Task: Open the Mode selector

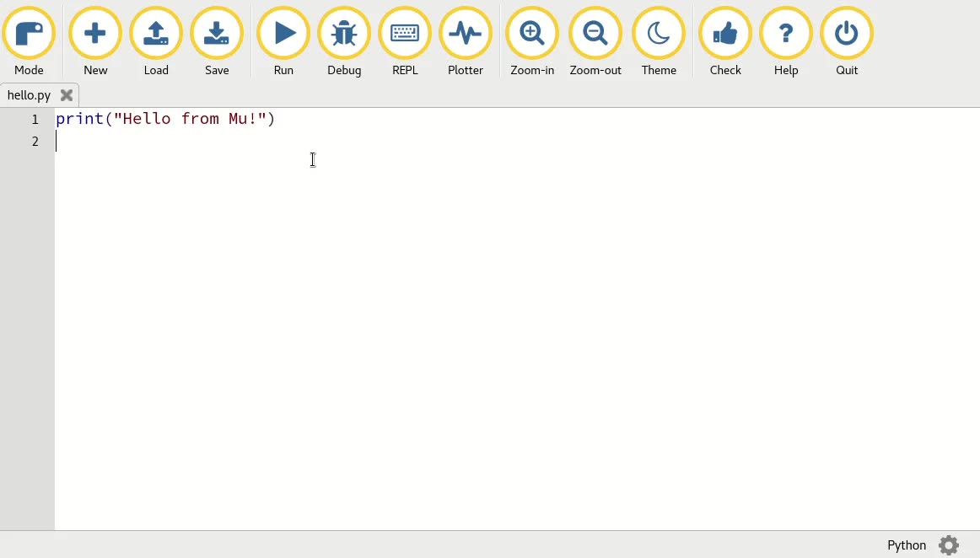Action: click(x=29, y=42)
